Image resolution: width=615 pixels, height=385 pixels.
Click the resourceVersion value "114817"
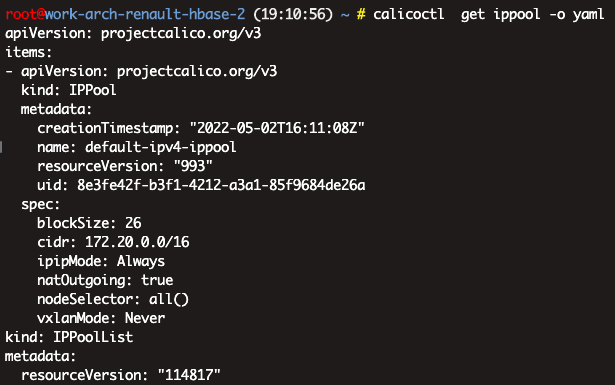(x=189, y=375)
